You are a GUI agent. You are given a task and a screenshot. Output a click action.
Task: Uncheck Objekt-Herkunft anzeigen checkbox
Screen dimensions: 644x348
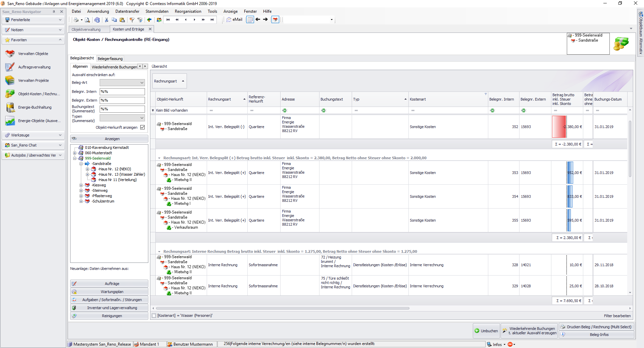tap(142, 127)
